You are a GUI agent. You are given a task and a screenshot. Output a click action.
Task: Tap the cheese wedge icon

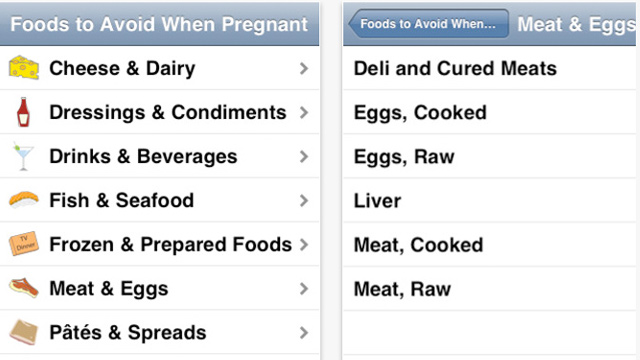click(24, 68)
